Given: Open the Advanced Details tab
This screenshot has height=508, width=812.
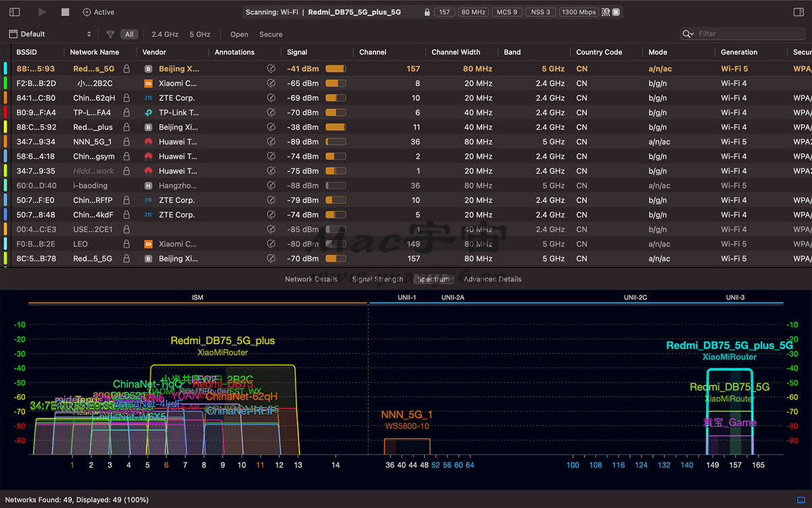Looking at the screenshot, I should (x=493, y=278).
